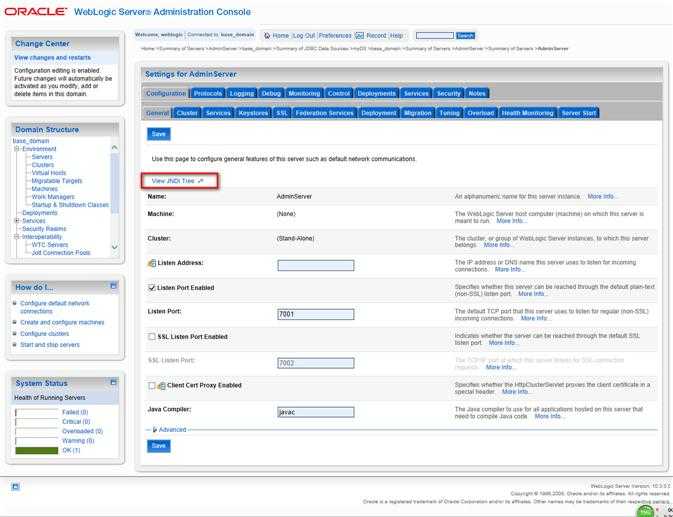Open the Control tab
The height and width of the screenshot is (517, 673).
click(x=339, y=93)
